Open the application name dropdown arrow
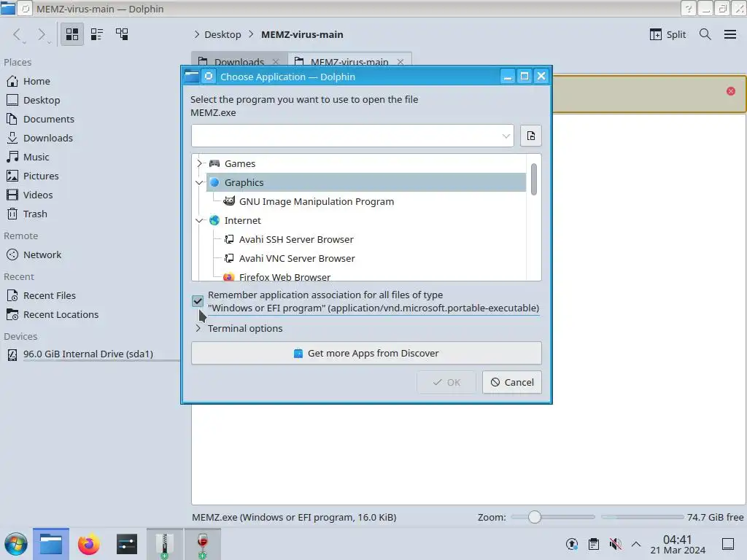This screenshot has height=560, width=747. [506, 136]
